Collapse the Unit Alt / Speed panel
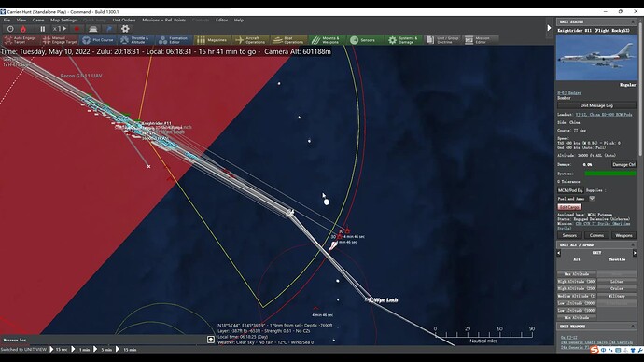Viewport: 644px width, 362px height. [633, 244]
